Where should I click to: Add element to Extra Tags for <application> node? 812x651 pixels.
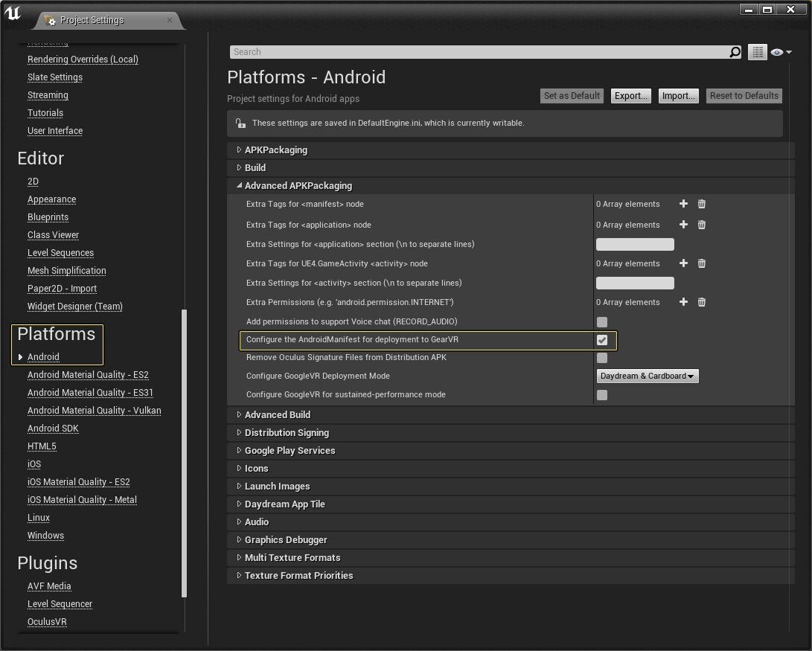click(683, 224)
